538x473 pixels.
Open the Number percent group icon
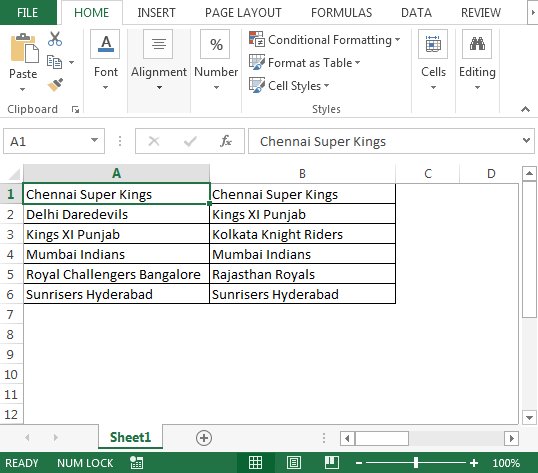[215, 44]
